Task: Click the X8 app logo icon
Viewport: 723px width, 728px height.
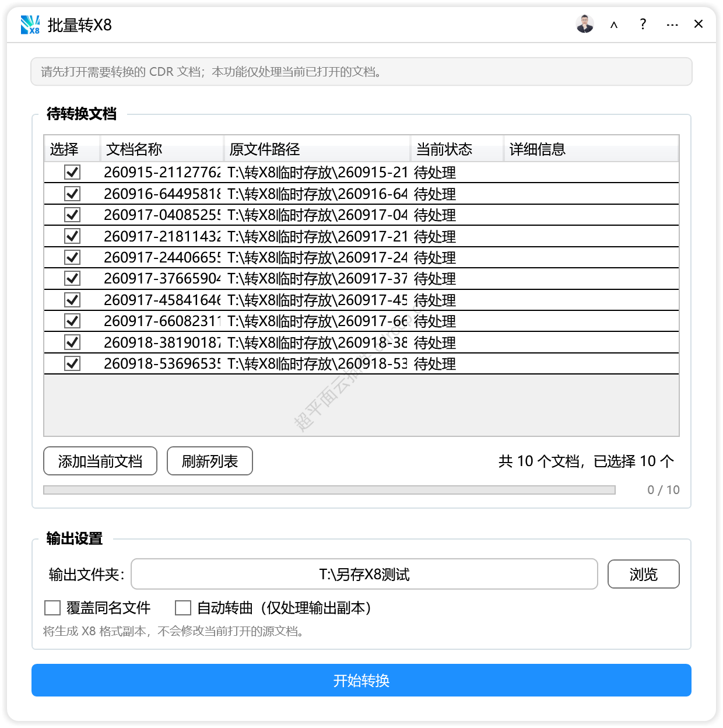Action: coord(30,24)
